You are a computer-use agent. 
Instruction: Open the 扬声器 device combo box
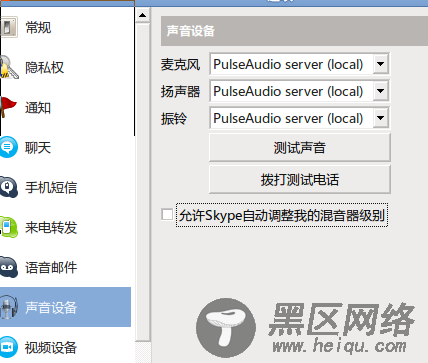299,91
